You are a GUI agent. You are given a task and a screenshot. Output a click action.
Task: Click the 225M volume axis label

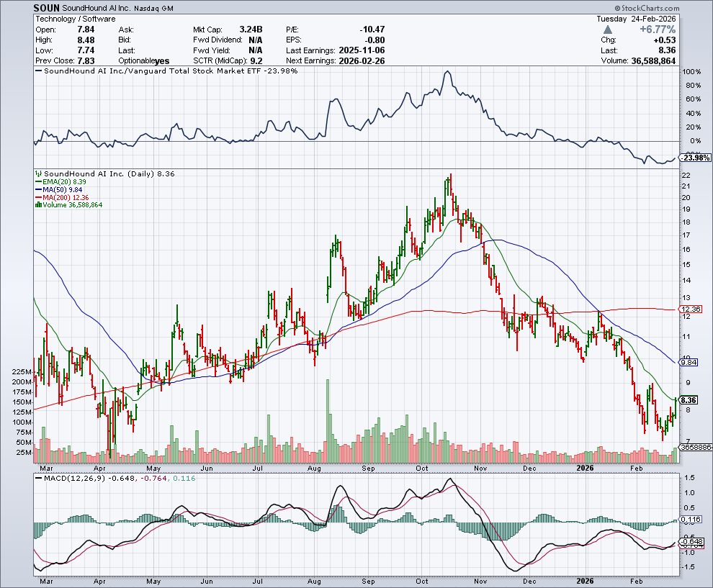click(x=22, y=371)
